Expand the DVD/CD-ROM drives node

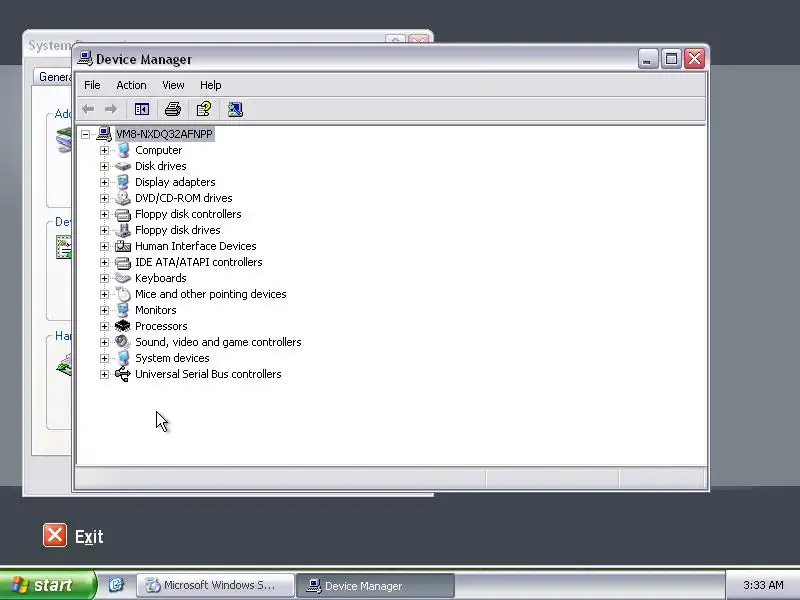[x=105, y=198]
